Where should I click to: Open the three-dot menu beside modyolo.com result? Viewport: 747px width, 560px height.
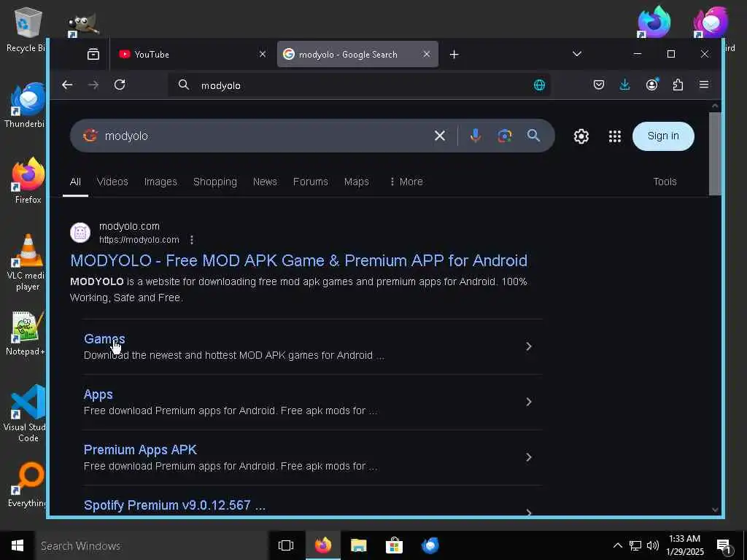[192, 240]
